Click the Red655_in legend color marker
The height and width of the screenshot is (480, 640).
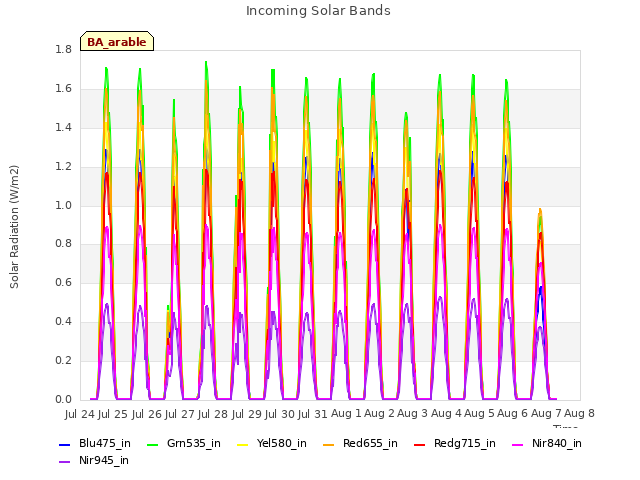coord(329,444)
